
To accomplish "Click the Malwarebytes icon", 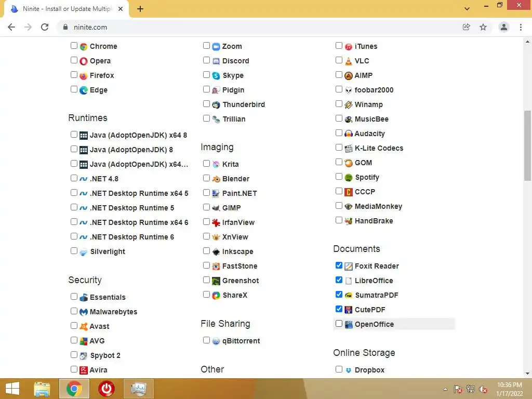I will pyautogui.click(x=84, y=312).
